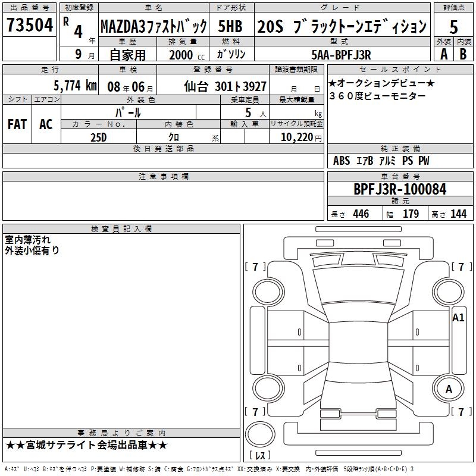Click sales point ★オークションデビュー★
Image resolution: width=476 pixels, height=476 pixels.
[381, 83]
